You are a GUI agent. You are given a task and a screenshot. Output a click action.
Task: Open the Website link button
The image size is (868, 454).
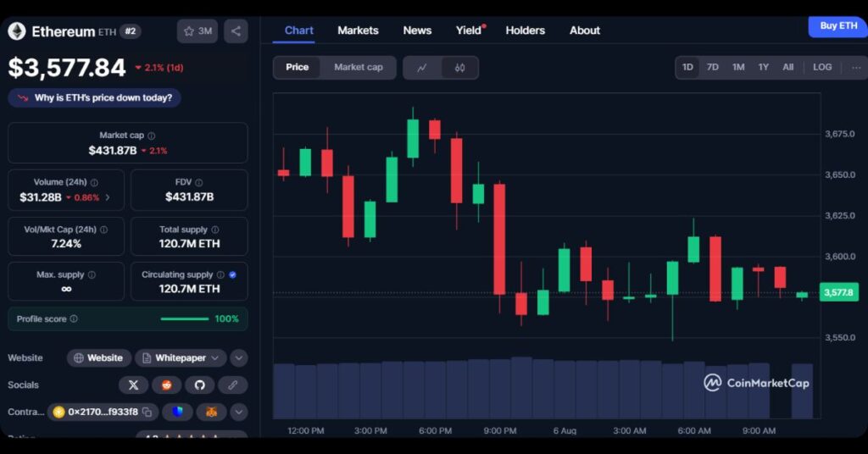click(x=99, y=358)
